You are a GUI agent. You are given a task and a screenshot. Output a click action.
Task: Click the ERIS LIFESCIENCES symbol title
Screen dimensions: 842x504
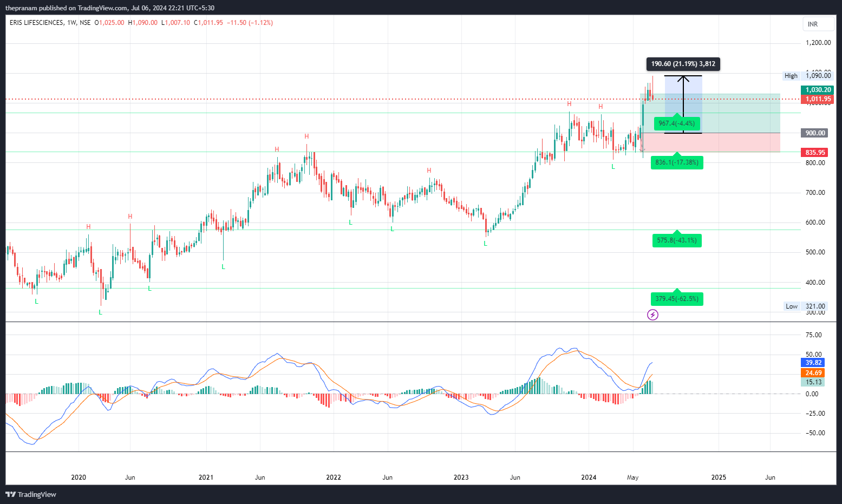pyautogui.click(x=36, y=23)
